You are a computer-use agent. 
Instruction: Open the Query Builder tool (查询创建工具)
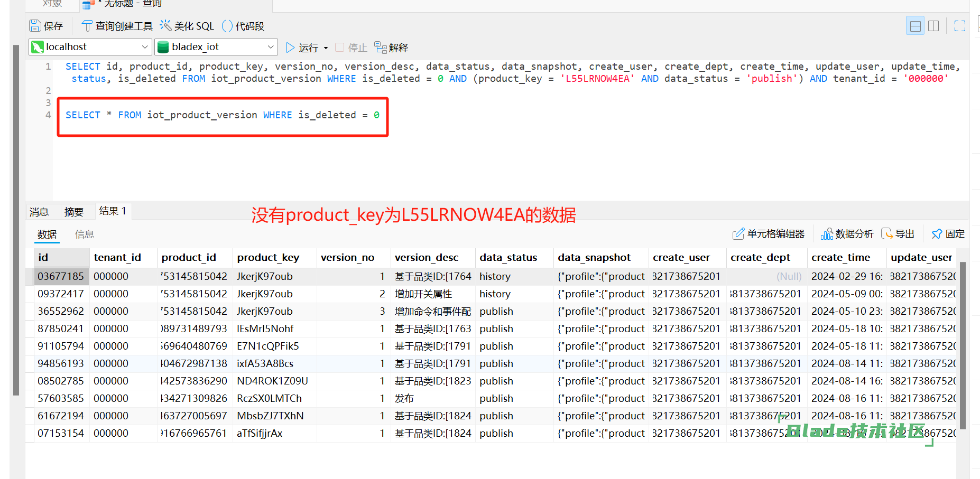(117, 26)
